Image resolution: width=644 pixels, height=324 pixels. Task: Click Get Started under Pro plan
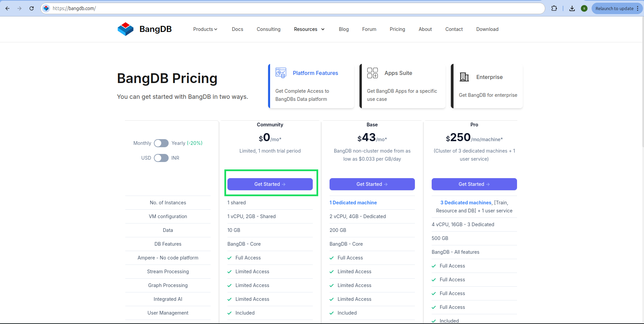tap(474, 184)
